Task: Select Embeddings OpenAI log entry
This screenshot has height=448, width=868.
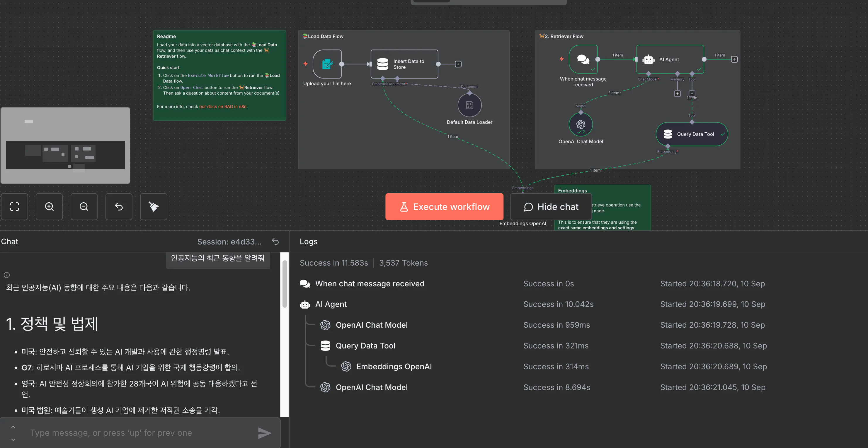Action: click(x=394, y=367)
